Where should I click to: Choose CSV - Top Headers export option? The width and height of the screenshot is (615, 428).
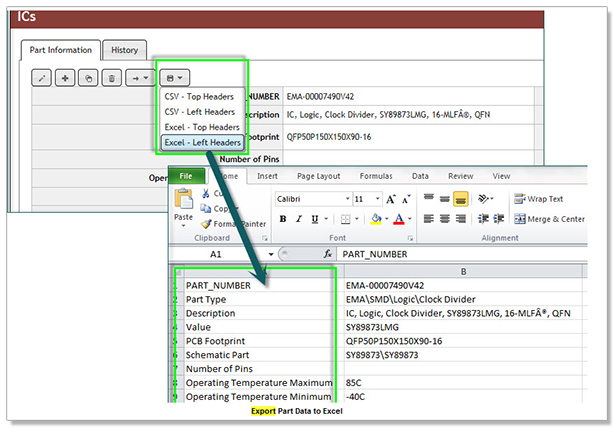point(199,97)
